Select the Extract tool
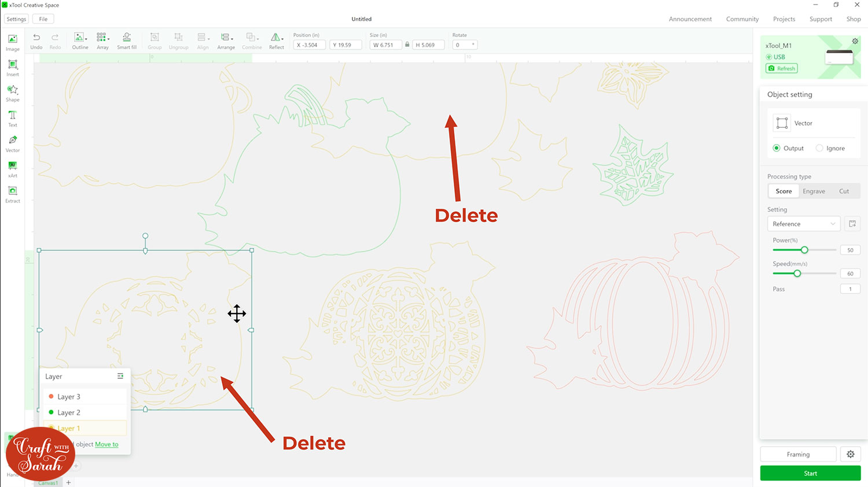Viewport: 868px width, 487px height. click(x=13, y=194)
